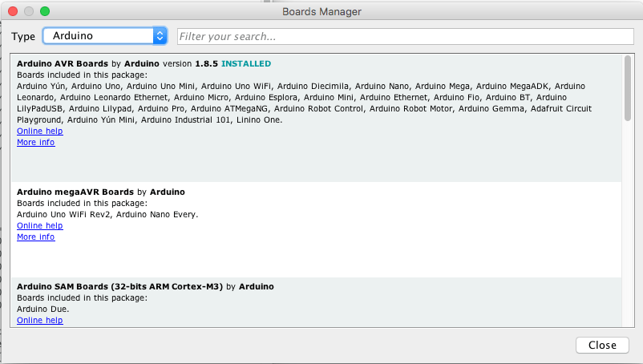
Task: Open Online help for Arduino SAM Boards
Action: pyautogui.click(x=40, y=321)
